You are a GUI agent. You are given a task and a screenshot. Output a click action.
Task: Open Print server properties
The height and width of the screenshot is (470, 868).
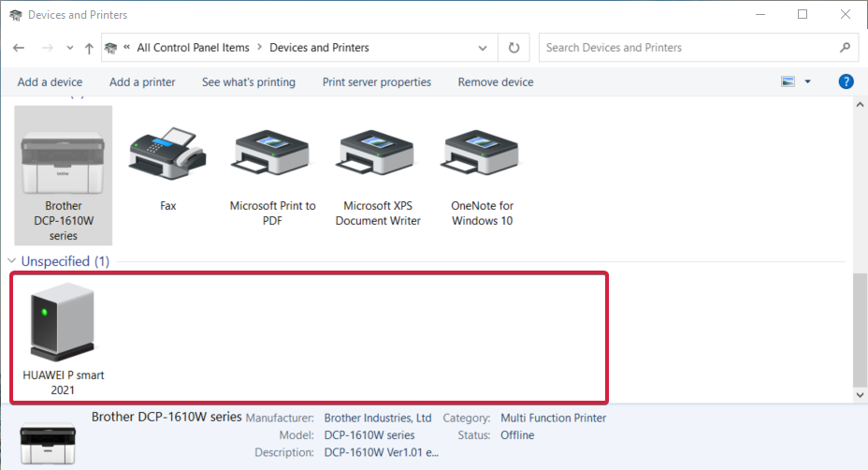(377, 82)
